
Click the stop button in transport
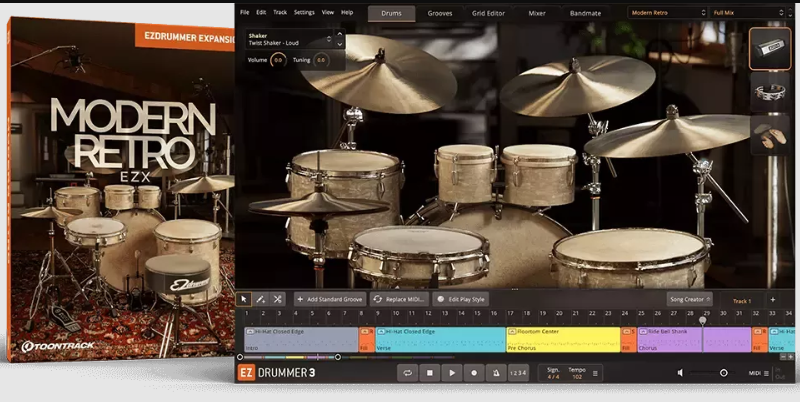[x=430, y=373]
